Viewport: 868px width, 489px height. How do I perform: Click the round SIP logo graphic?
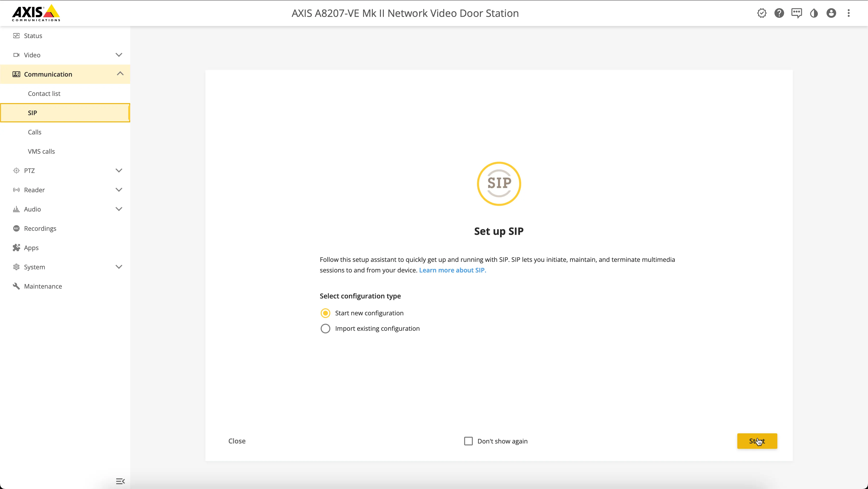pyautogui.click(x=499, y=184)
